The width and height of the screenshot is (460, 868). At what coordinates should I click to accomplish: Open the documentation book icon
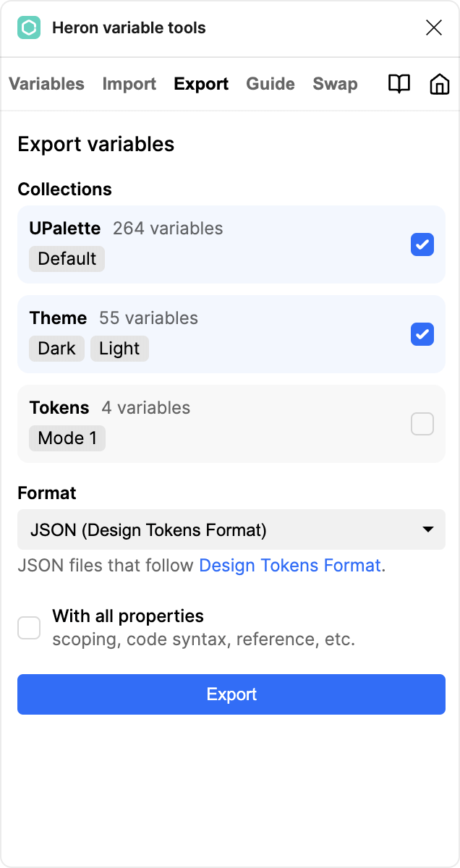click(399, 84)
